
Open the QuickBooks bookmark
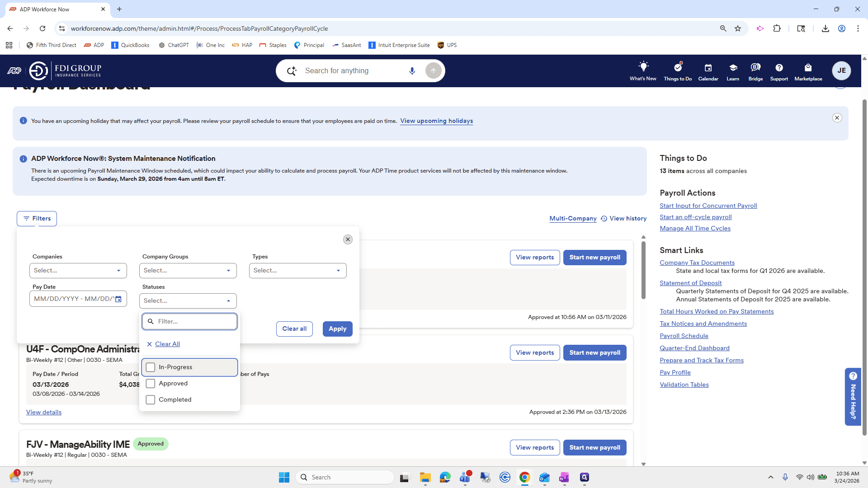(x=130, y=45)
